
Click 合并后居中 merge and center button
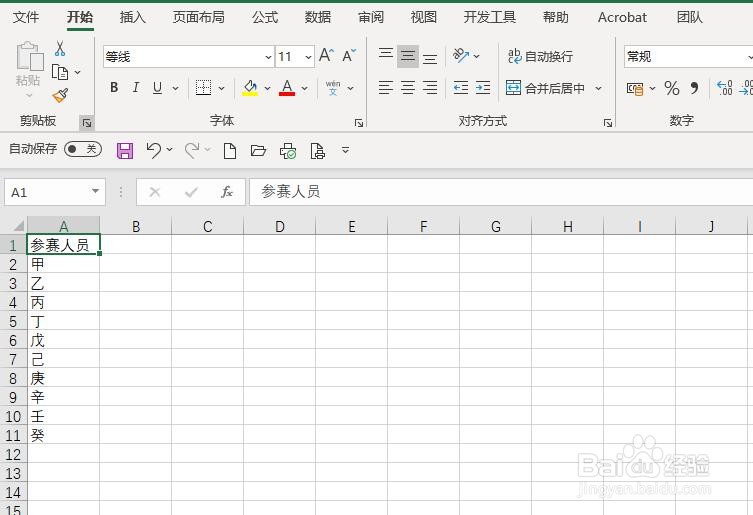click(x=545, y=88)
